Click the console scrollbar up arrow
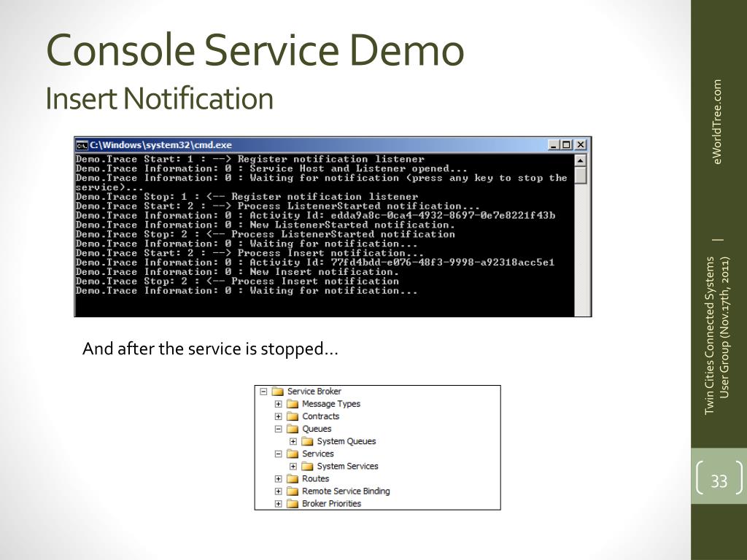The height and width of the screenshot is (560, 747). click(580, 160)
